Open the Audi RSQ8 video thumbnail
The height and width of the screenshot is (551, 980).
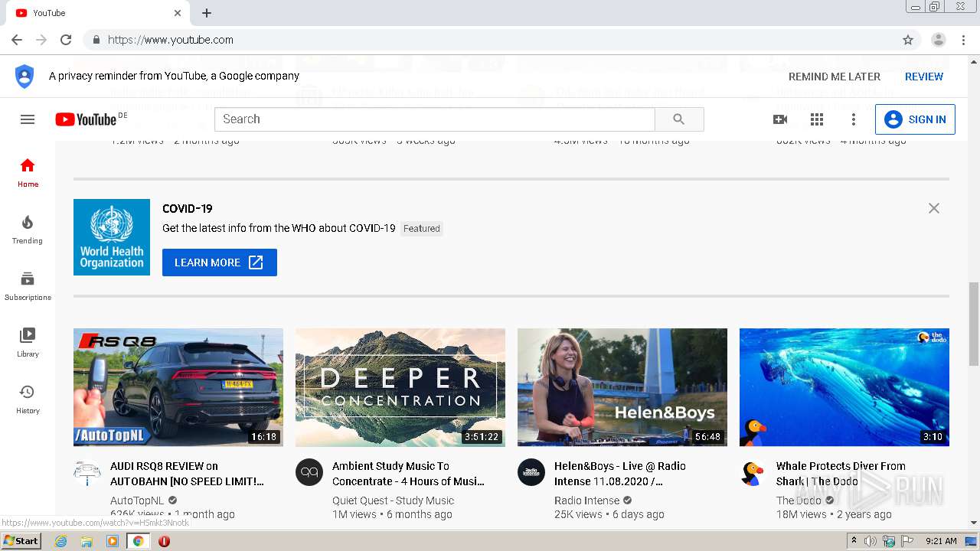(x=178, y=387)
